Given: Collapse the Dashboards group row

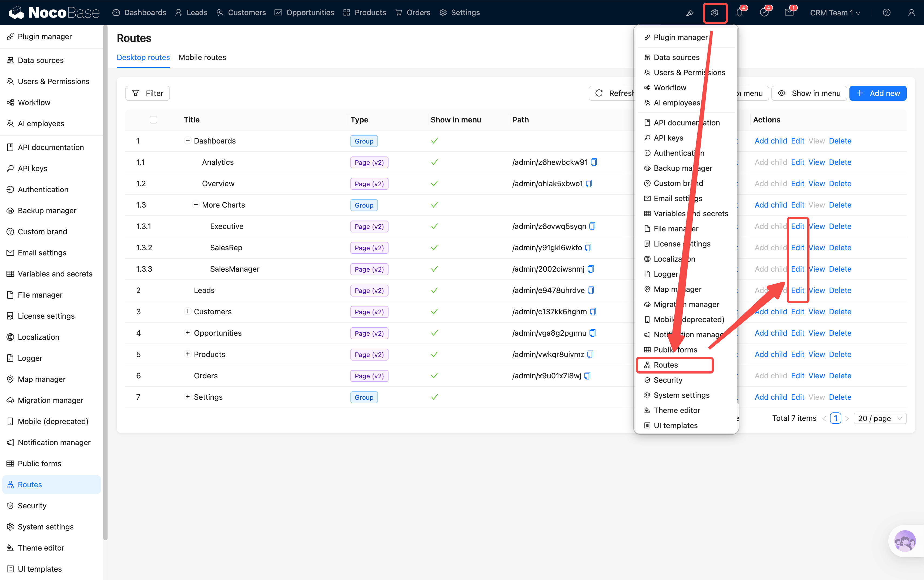Looking at the screenshot, I should point(188,140).
